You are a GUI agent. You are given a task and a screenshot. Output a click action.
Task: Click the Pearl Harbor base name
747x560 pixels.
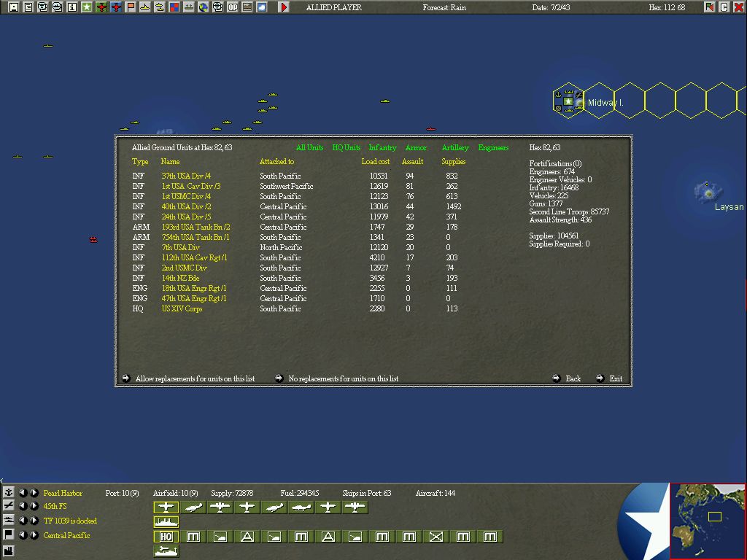tap(63, 493)
